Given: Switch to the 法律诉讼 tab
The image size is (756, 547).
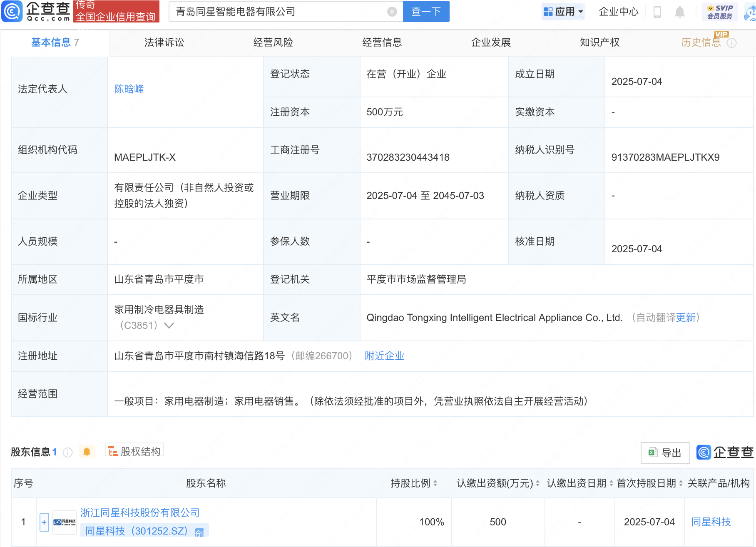Looking at the screenshot, I should [x=164, y=42].
